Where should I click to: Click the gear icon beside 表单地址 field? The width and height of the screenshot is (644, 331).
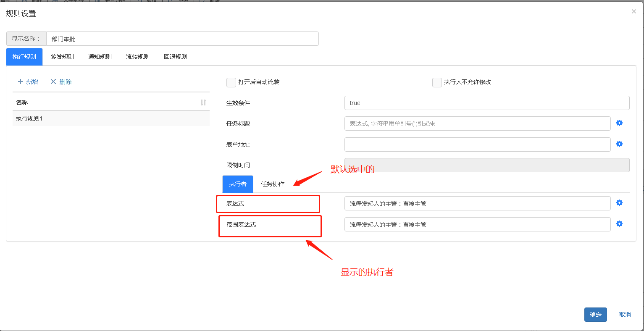(619, 144)
